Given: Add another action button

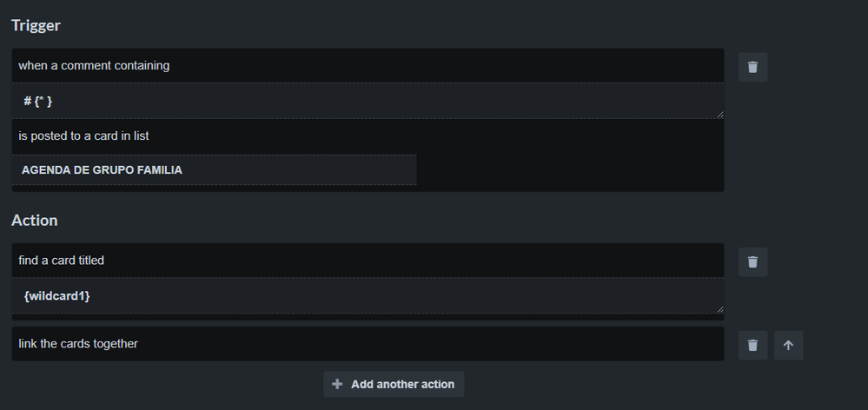Looking at the screenshot, I should tap(394, 384).
